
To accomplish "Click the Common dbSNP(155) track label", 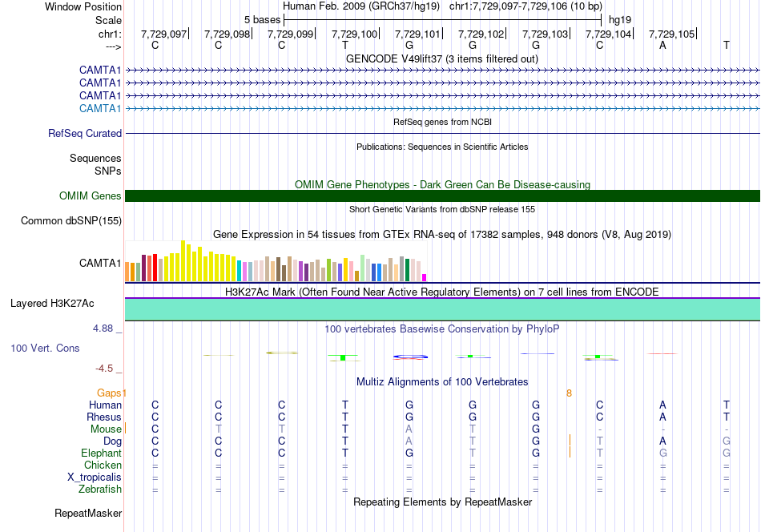I will coord(71,221).
